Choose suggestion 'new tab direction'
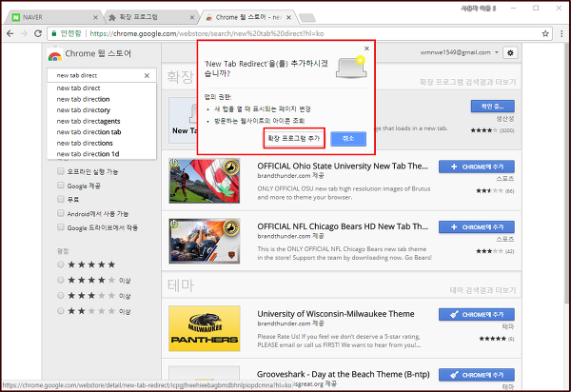The width and height of the screenshot is (571, 392). coord(102,99)
